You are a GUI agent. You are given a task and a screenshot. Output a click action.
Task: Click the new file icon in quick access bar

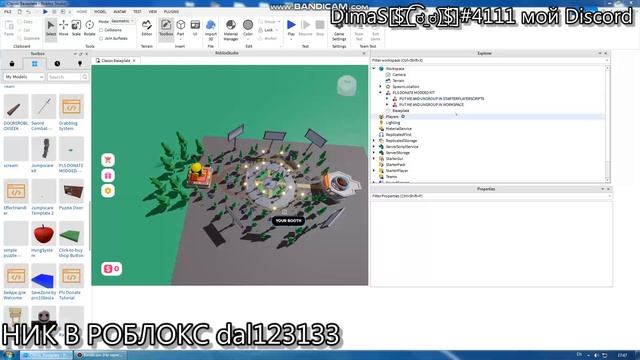coord(19,12)
